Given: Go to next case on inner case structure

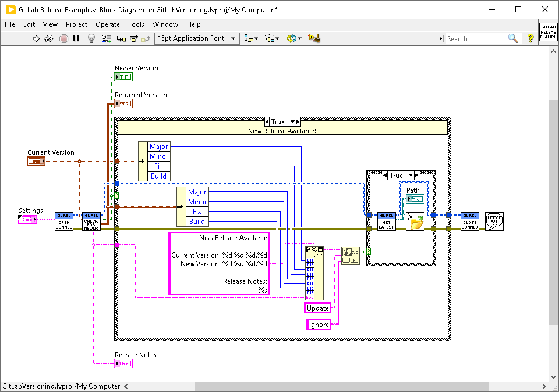Looking at the screenshot, I should (x=416, y=176).
